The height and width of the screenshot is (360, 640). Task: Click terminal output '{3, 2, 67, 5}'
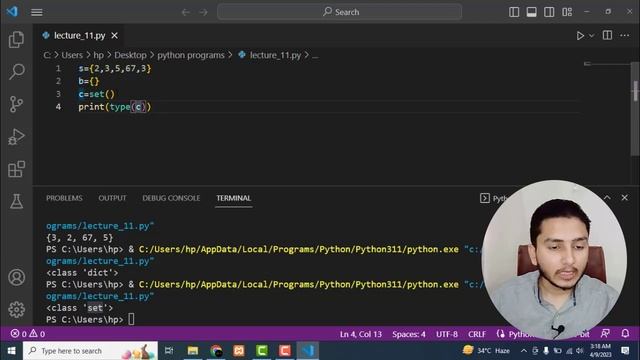point(80,238)
